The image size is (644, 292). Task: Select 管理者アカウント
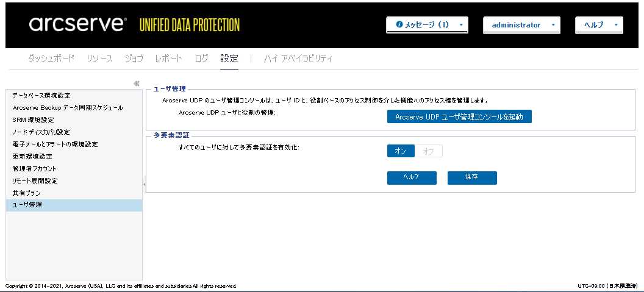(74, 169)
